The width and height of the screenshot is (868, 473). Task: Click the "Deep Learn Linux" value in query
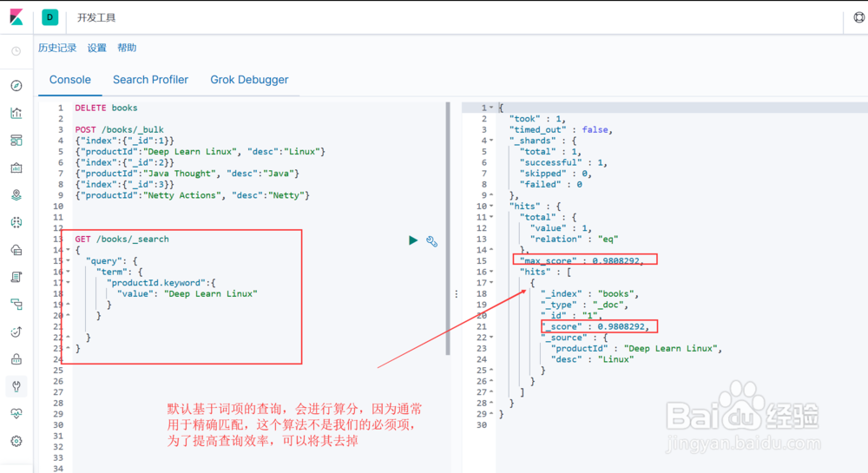211,293
